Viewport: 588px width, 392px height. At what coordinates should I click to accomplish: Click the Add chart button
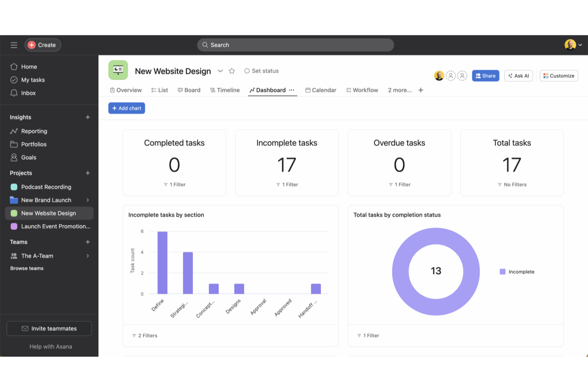click(126, 108)
